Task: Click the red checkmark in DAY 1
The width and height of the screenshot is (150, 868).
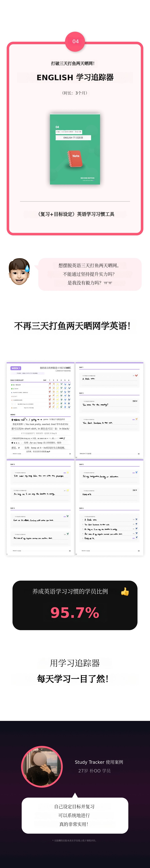Action: click(x=136, y=375)
